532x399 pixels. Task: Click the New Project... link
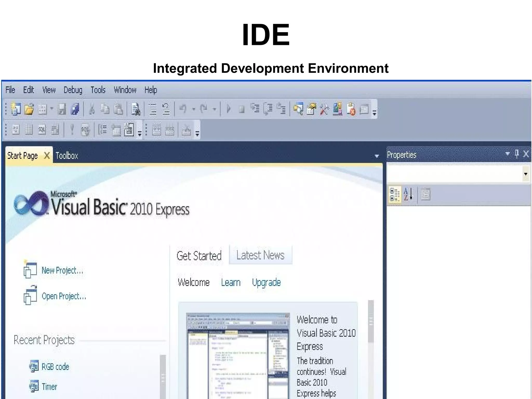point(62,270)
